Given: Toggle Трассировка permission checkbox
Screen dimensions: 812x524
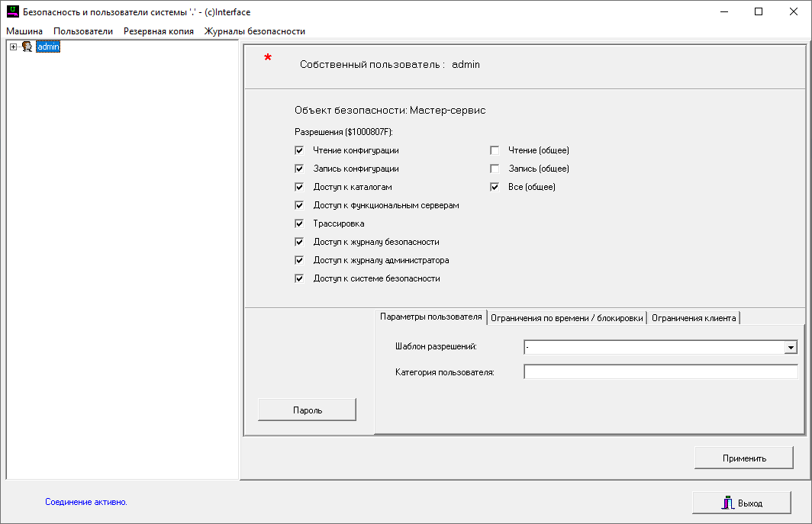Looking at the screenshot, I should (x=300, y=224).
